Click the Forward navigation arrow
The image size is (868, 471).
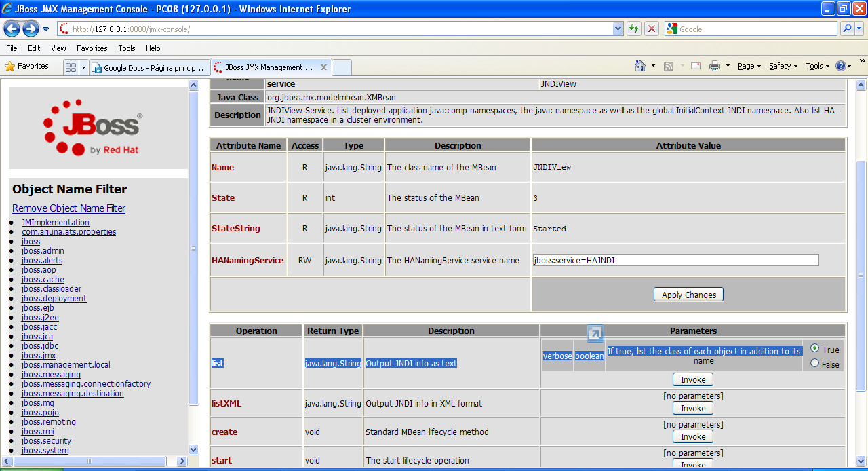tap(30, 28)
